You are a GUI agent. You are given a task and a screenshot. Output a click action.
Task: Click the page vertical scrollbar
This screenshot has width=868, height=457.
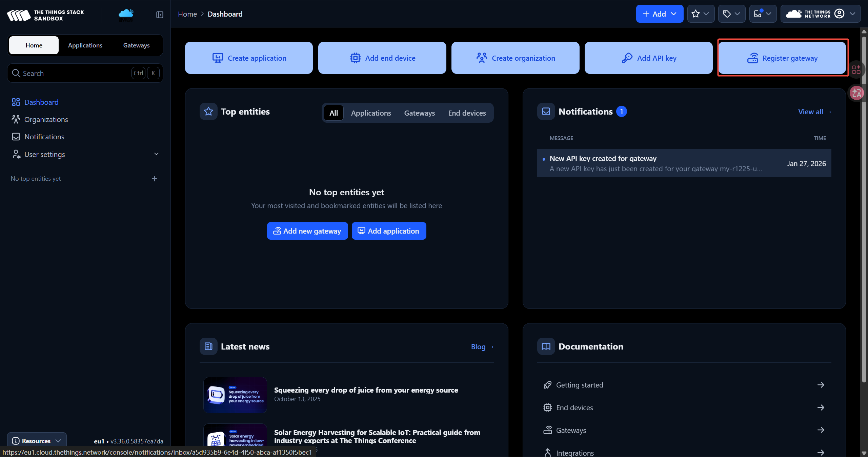pyautogui.click(x=864, y=237)
